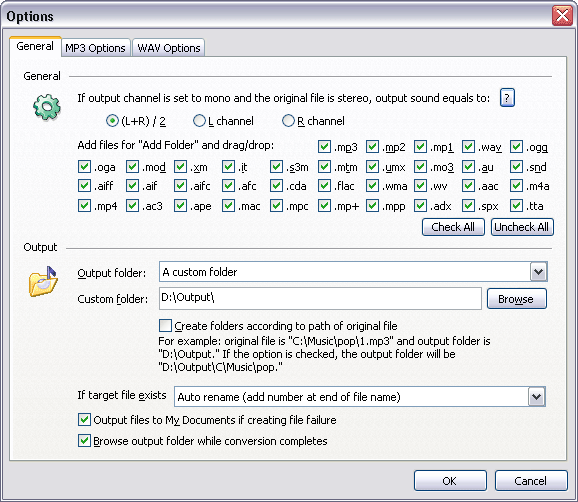Select the (L+R) / 2 radio option

tap(112, 121)
